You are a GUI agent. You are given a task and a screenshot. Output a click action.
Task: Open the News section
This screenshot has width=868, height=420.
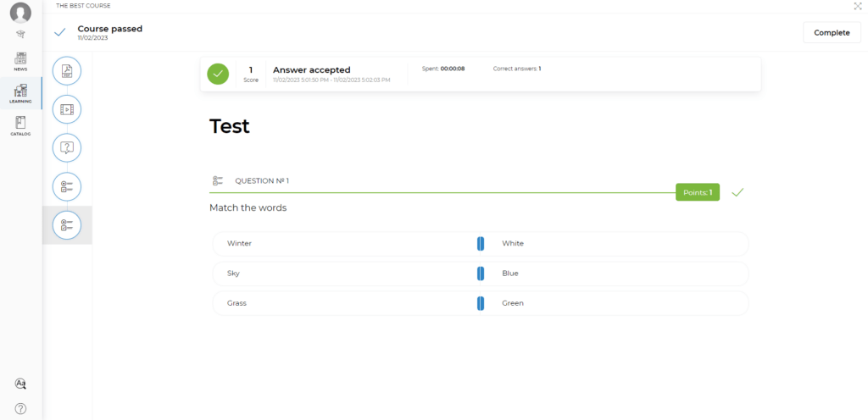click(20, 61)
